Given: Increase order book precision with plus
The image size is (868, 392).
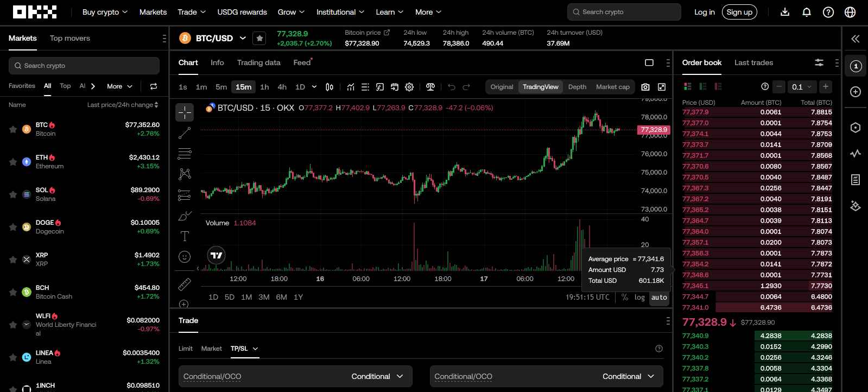Looking at the screenshot, I should (826, 87).
